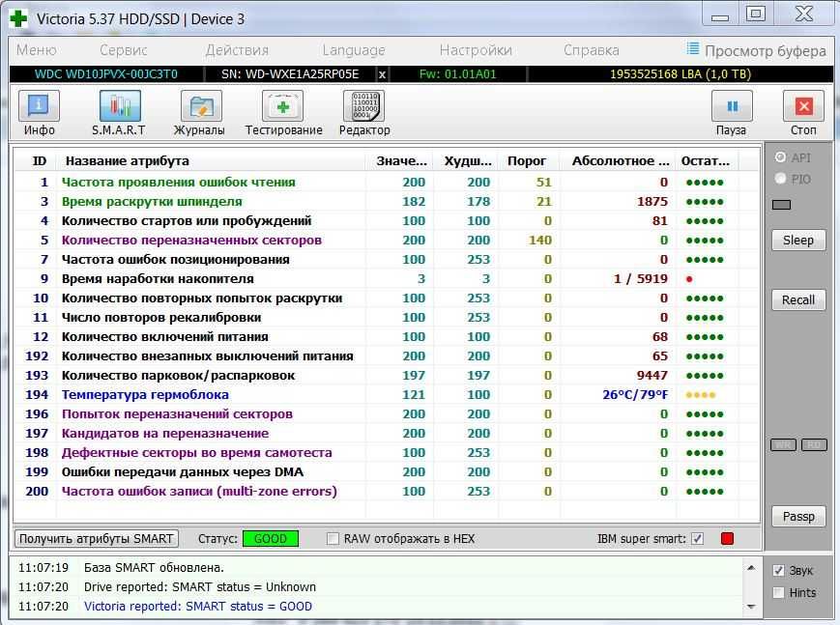The width and height of the screenshot is (840, 625).
Task: Click the Passp button
Action: tap(798, 516)
